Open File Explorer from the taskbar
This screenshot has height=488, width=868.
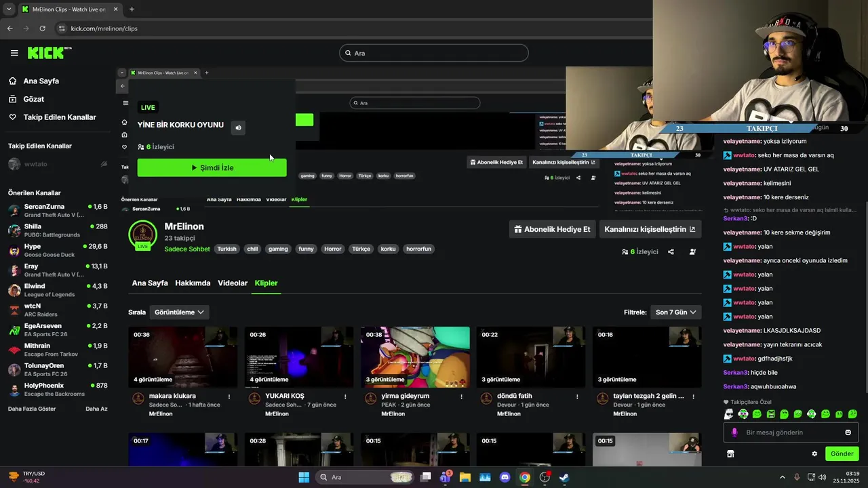coord(465,477)
